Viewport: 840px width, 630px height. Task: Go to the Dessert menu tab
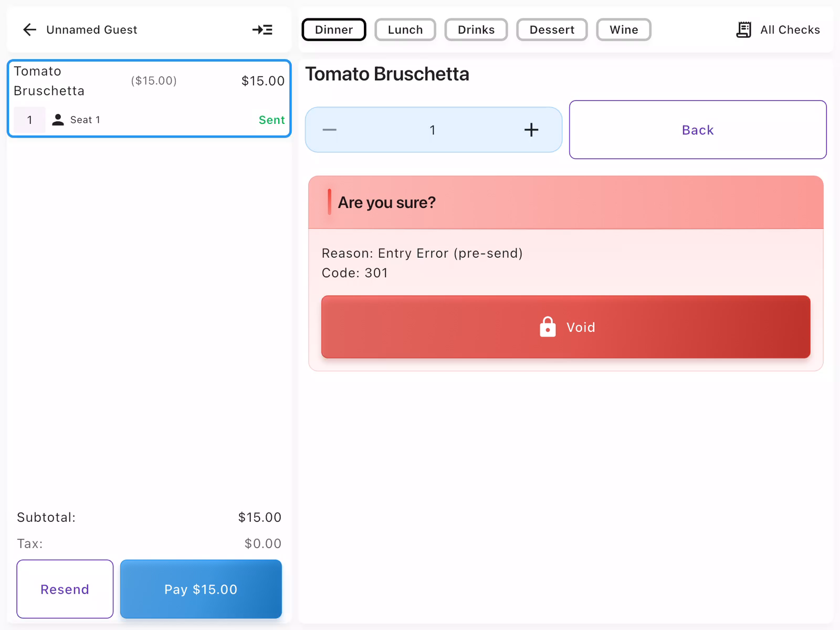click(552, 30)
